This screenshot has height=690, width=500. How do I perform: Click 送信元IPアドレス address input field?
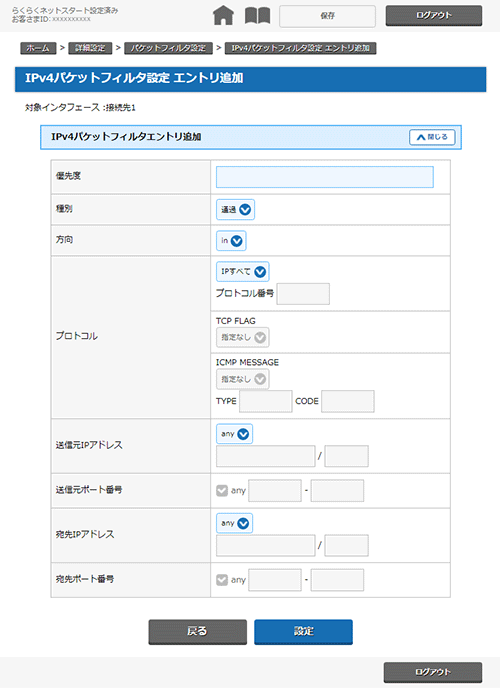tap(265, 456)
